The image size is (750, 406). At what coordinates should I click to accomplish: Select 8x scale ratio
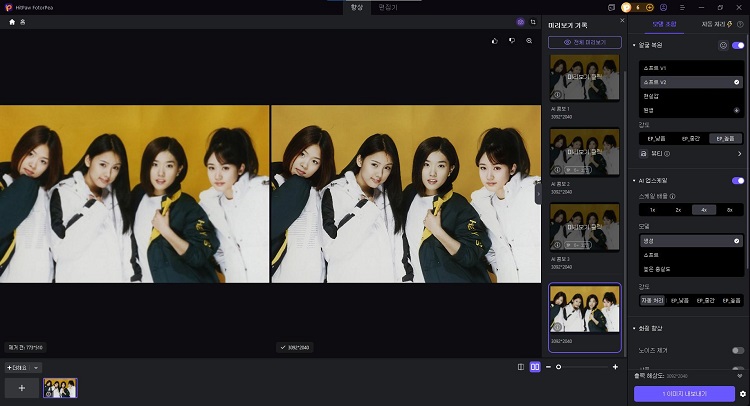point(729,210)
